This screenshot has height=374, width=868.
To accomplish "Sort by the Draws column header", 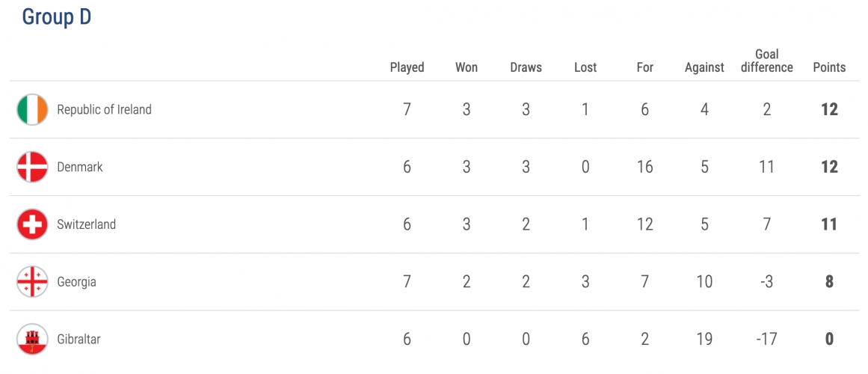I will 526,67.
